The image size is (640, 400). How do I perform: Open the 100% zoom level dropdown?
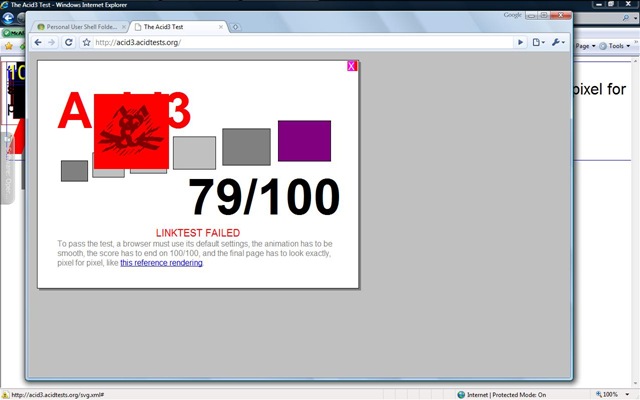(x=627, y=394)
